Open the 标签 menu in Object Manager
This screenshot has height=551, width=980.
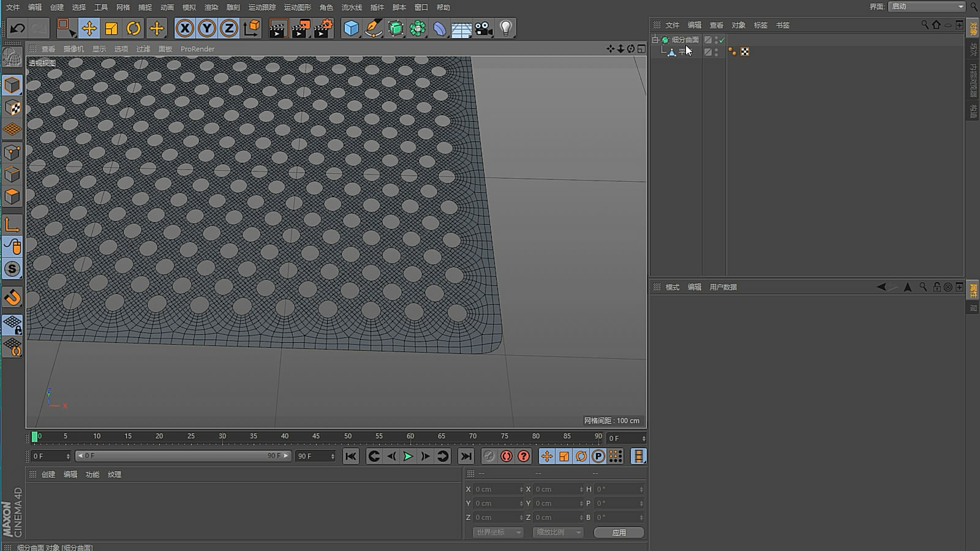(x=761, y=25)
